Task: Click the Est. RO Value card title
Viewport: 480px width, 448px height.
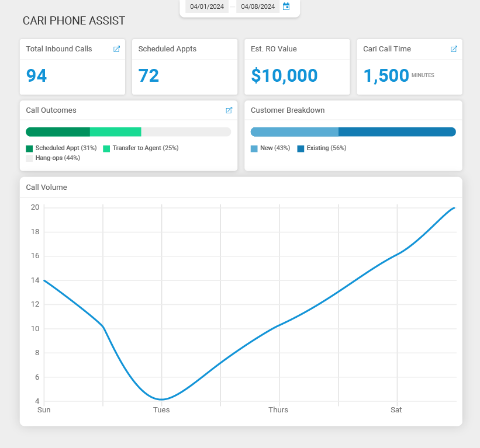Action: (274, 49)
